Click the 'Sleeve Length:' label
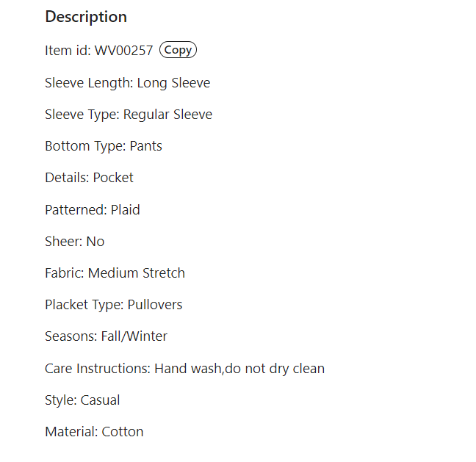476x462 pixels. [89, 83]
